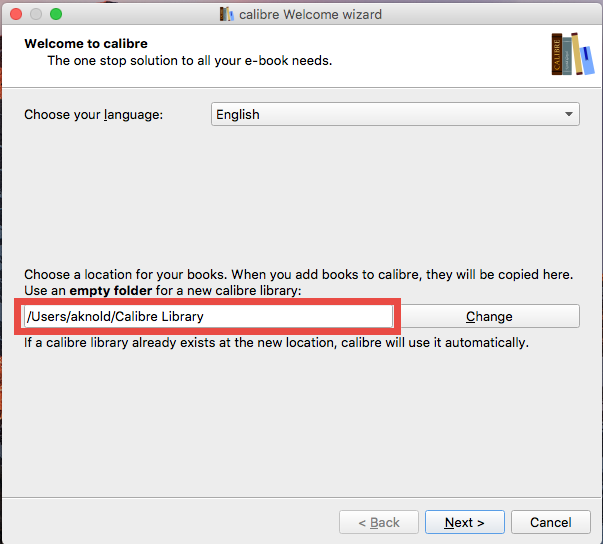Click the gray minimize window button
603x544 pixels.
pos(36,14)
